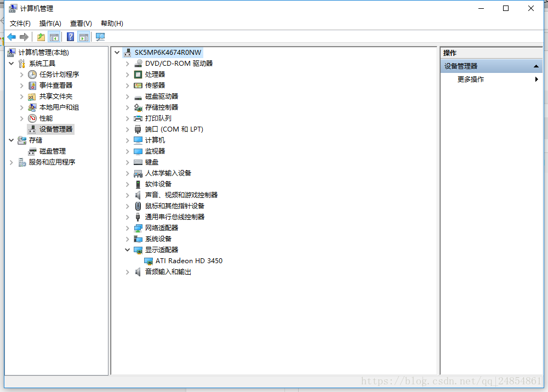Expand the 共享文件夹 node arrow

pyautogui.click(x=22, y=96)
